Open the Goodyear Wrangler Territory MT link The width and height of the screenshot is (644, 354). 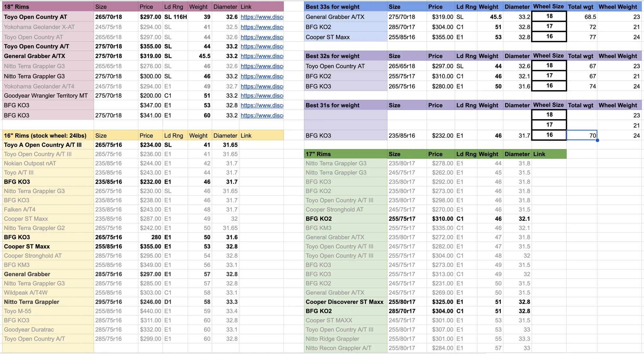(262, 96)
